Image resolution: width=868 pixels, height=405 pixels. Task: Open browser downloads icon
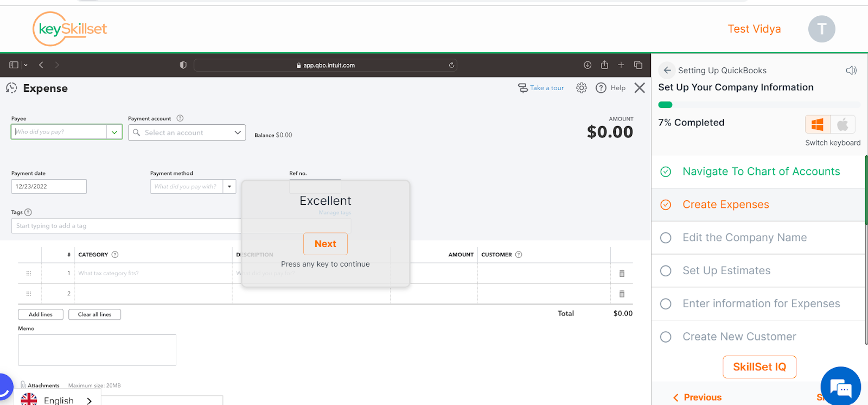[588, 65]
